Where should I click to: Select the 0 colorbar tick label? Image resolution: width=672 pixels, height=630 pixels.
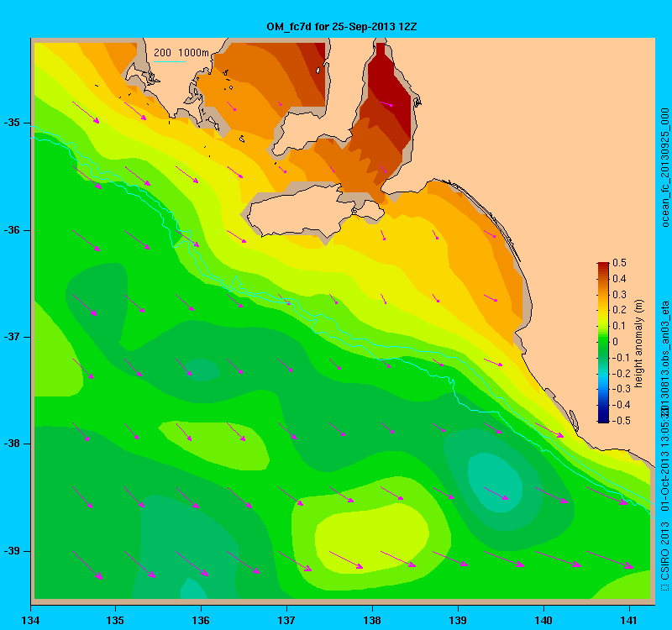[616, 342]
